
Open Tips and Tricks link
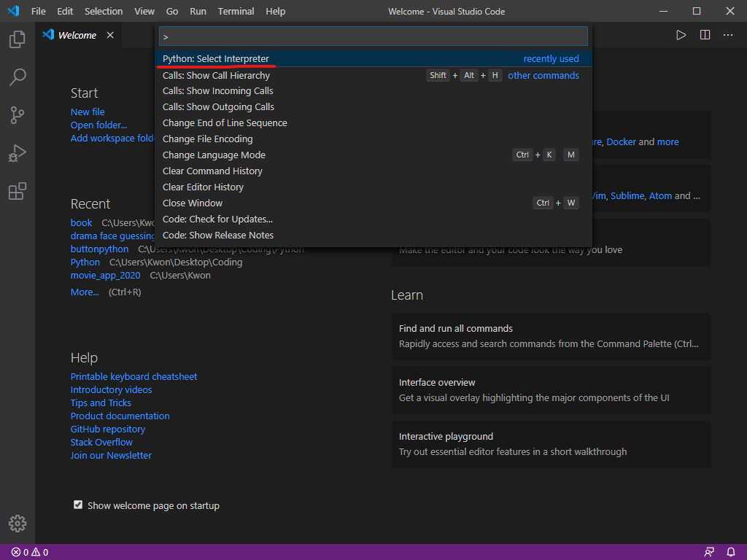(x=101, y=402)
